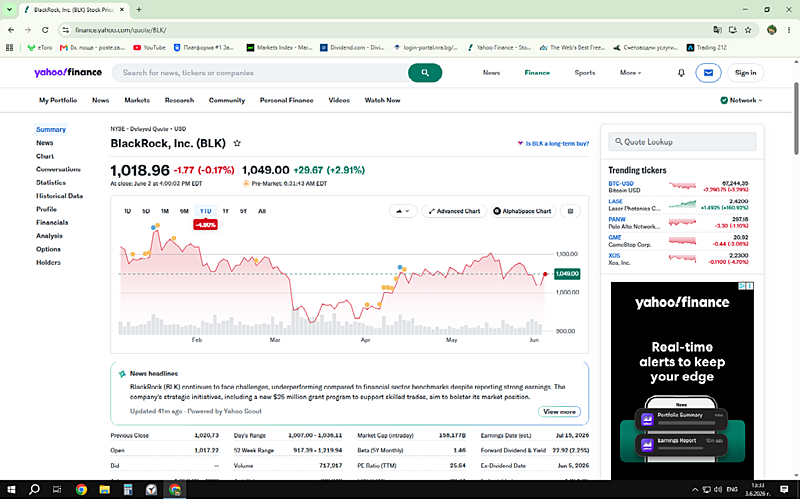Open Windows Start menu
The width and height of the screenshot is (800, 500).
[11, 489]
